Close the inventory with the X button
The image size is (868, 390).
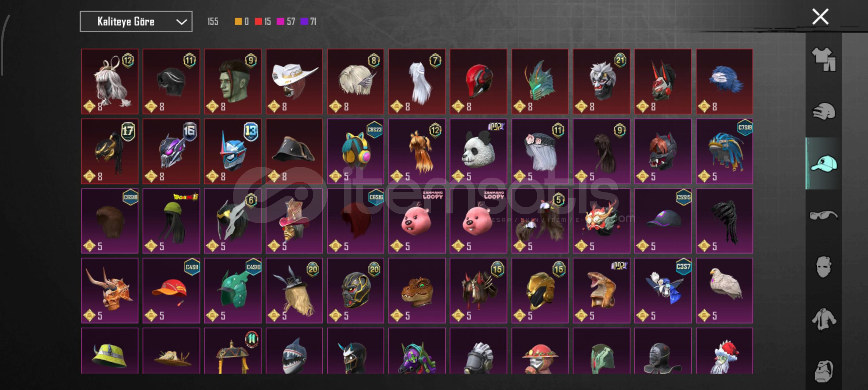(x=820, y=17)
